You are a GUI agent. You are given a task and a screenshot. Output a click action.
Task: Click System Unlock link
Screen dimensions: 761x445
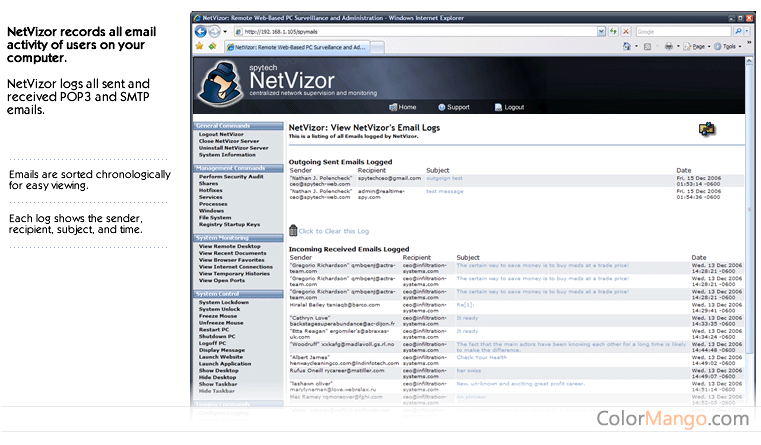tap(219, 309)
